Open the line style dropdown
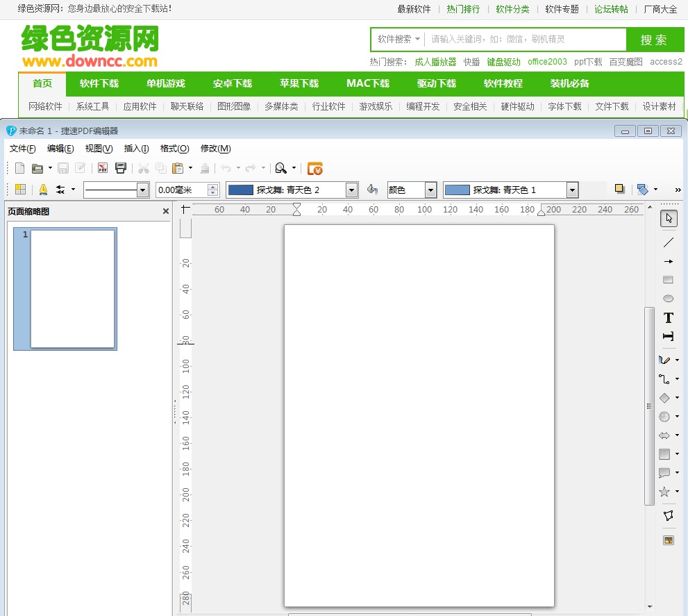This screenshot has height=616, width=688. (x=142, y=189)
